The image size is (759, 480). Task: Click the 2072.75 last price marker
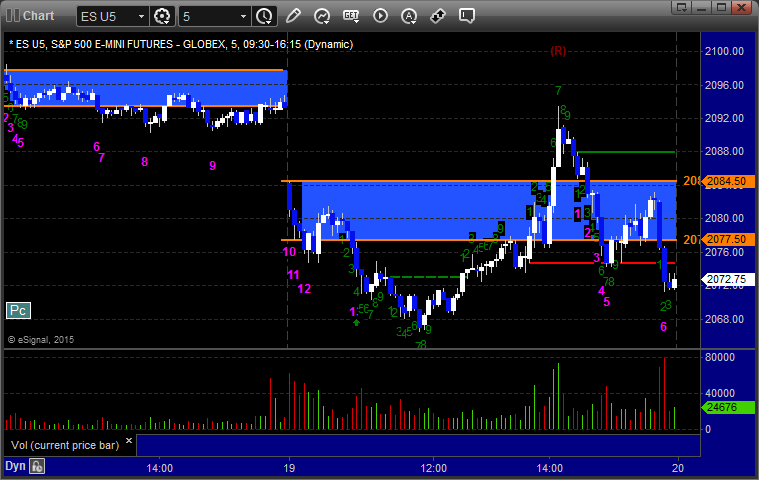(727, 279)
